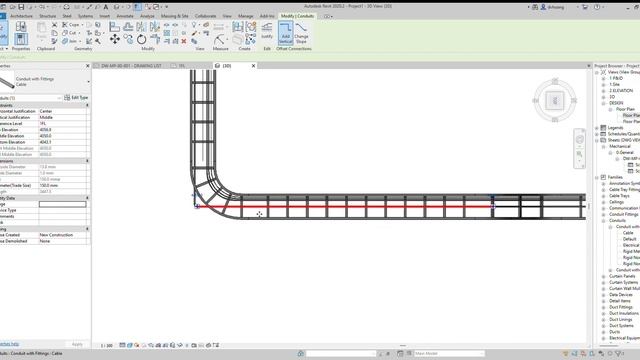Image resolution: width=640 pixels, height=360 pixels.
Task: Select the Cable conduit type in Project Browser
Action: tap(628, 233)
